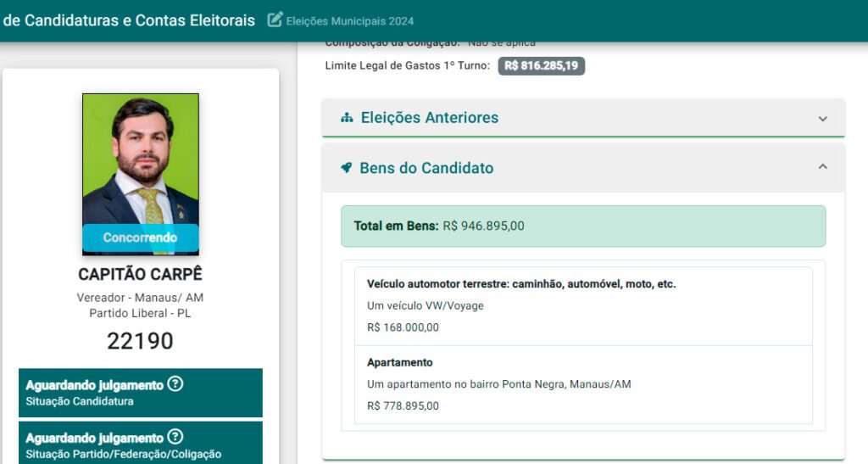Open the Eleições Anteriores section title

429,118
